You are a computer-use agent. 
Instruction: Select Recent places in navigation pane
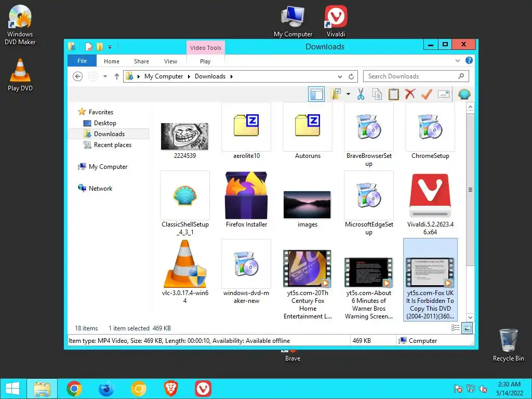pyautogui.click(x=112, y=145)
